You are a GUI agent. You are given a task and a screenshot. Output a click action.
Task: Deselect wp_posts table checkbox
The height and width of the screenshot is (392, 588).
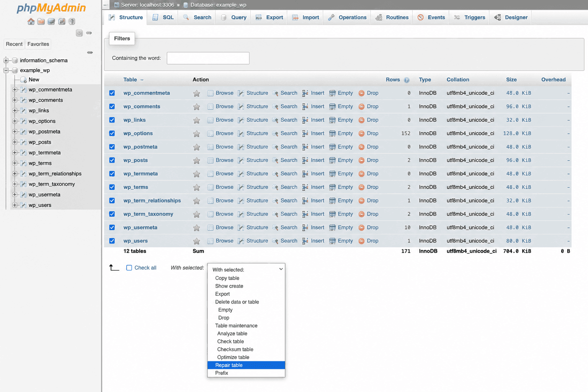(x=112, y=160)
